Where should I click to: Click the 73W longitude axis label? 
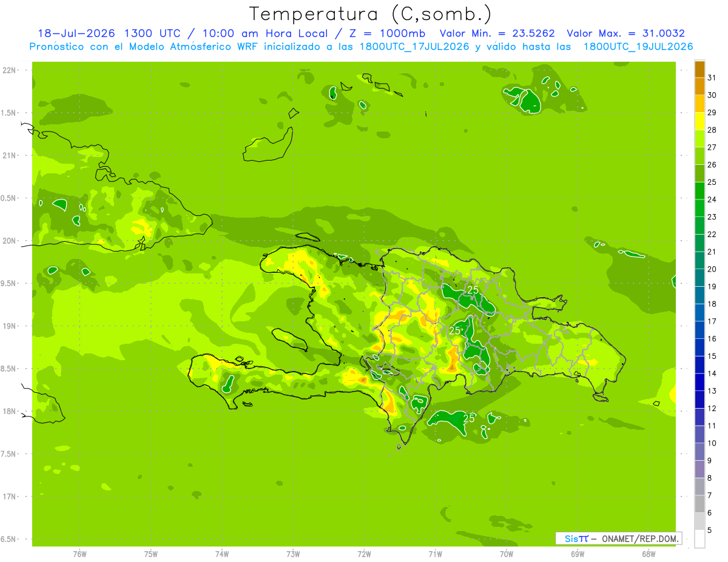[x=292, y=554]
